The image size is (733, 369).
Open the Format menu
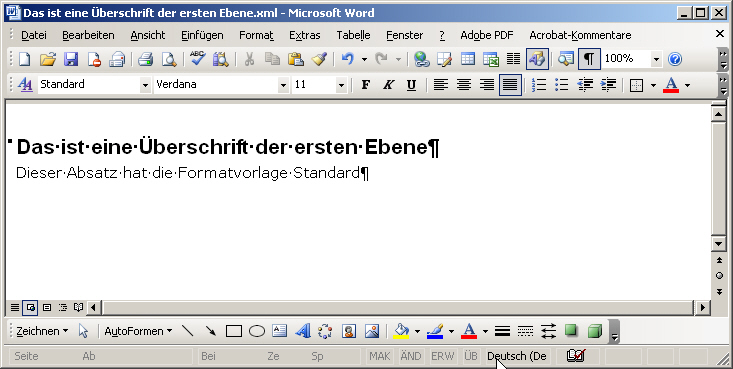click(x=256, y=35)
